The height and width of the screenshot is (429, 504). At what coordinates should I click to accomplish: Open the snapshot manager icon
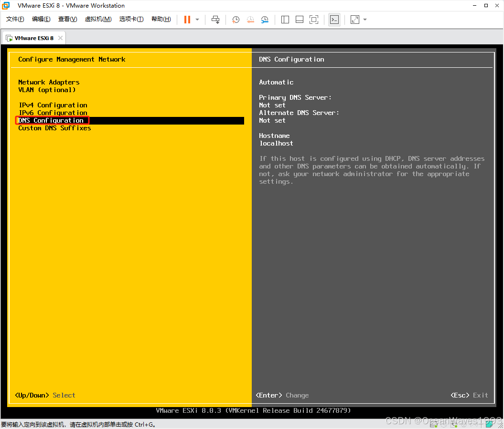tap(265, 20)
